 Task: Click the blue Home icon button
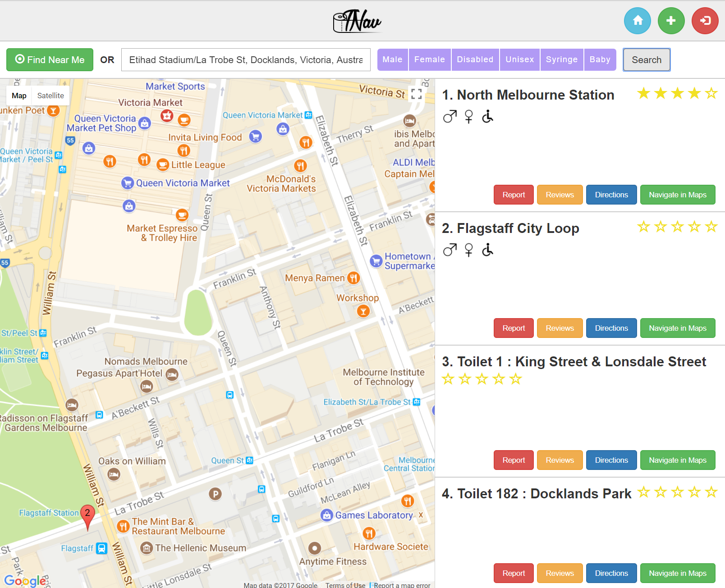tap(637, 21)
